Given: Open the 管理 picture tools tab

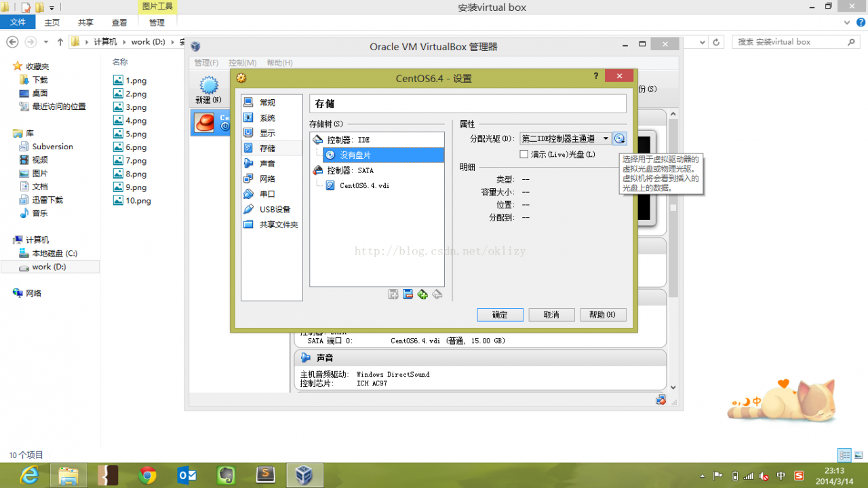Looking at the screenshot, I should pos(157,22).
